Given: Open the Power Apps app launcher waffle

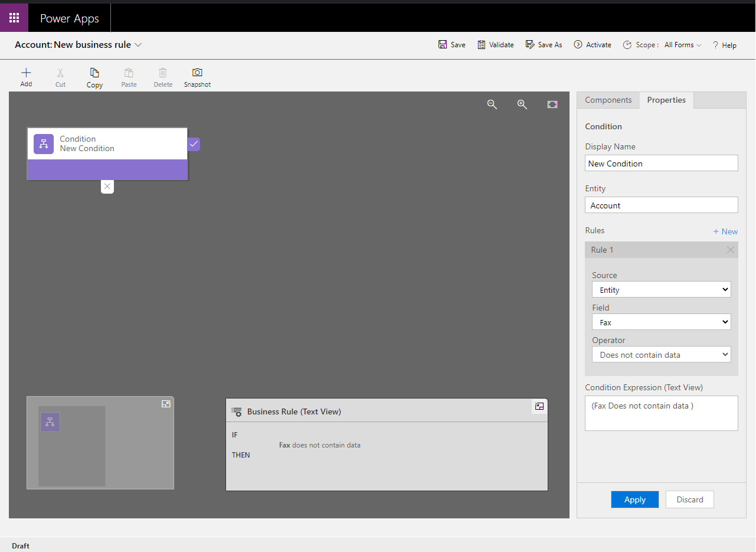Looking at the screenshot, I should coord(14,17).
